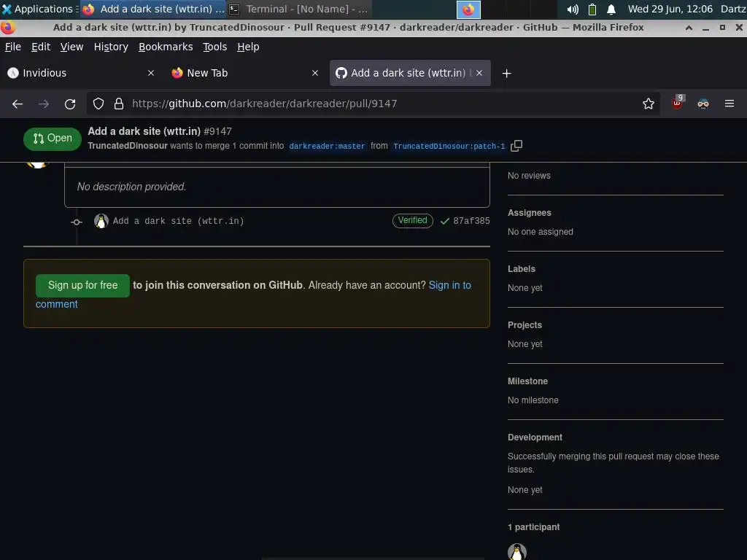Close the New Tab tab
Viewport: 747px width, 560px height.
(315, 73)
